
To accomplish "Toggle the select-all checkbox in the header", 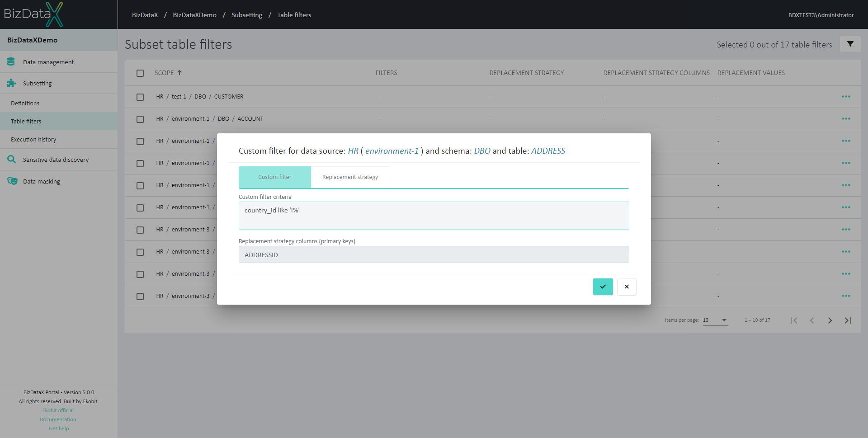I will click(x=140, y=73).
